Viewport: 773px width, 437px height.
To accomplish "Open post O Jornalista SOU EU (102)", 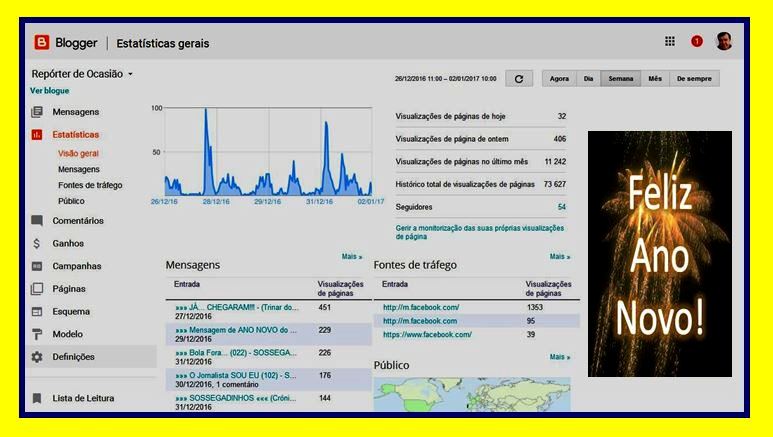I will pyautogui.click(x=236, y=375).
